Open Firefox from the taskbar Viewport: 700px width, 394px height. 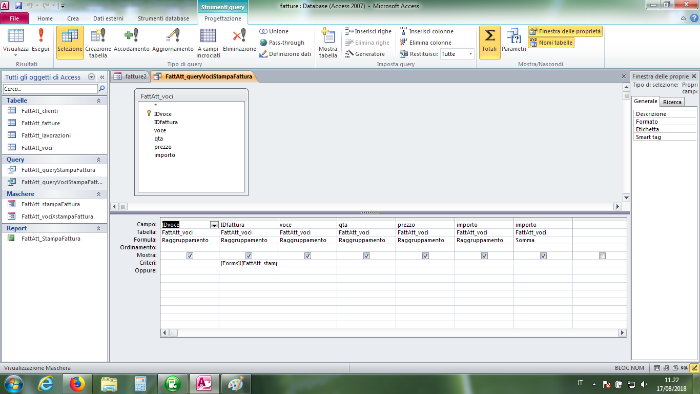click(x=77, y=384)
